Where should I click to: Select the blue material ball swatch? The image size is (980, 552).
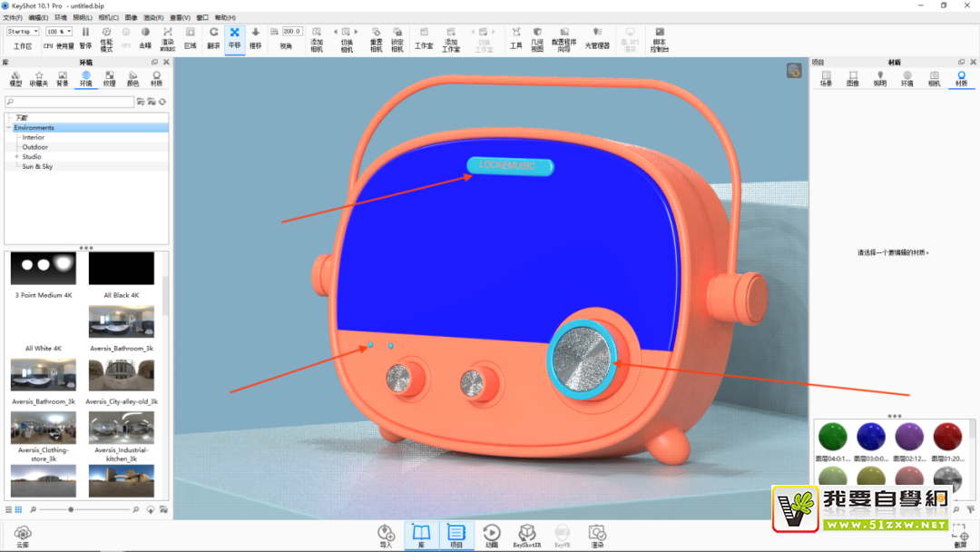click(x=871, y=437)
